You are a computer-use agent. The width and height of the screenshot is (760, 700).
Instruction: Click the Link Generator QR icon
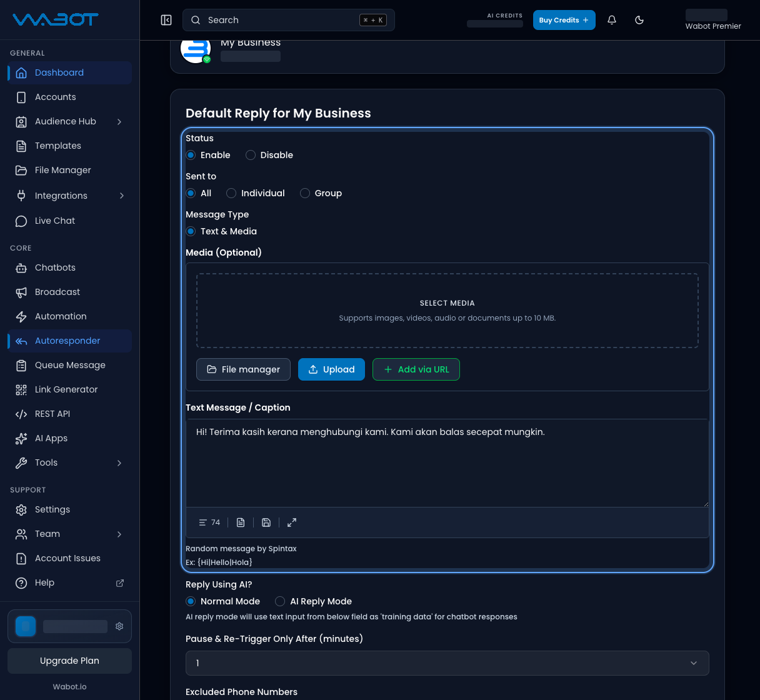(x=21, y=390)
